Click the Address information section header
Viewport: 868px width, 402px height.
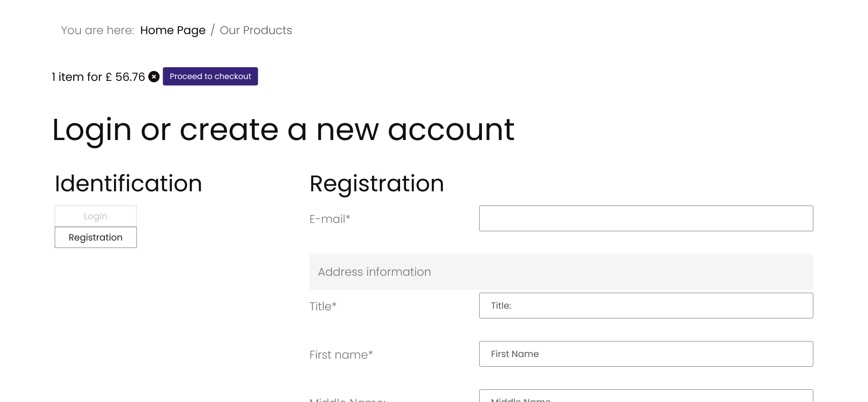tap(374, 272)
